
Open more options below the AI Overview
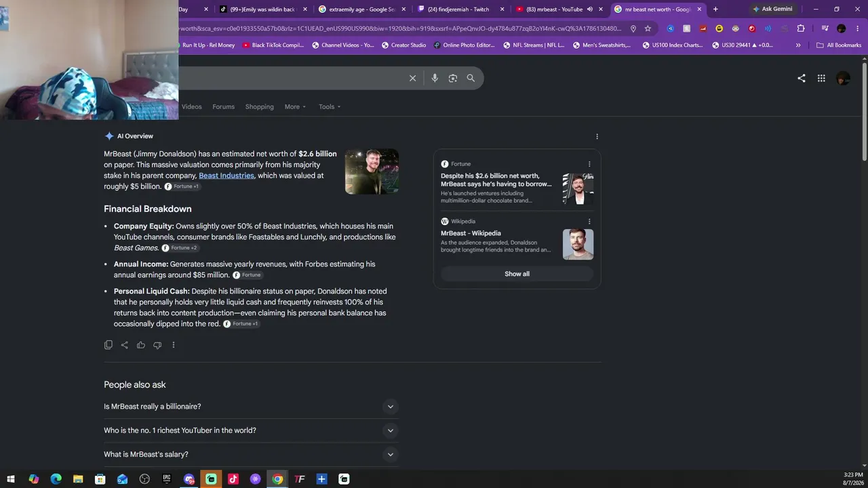174,345
